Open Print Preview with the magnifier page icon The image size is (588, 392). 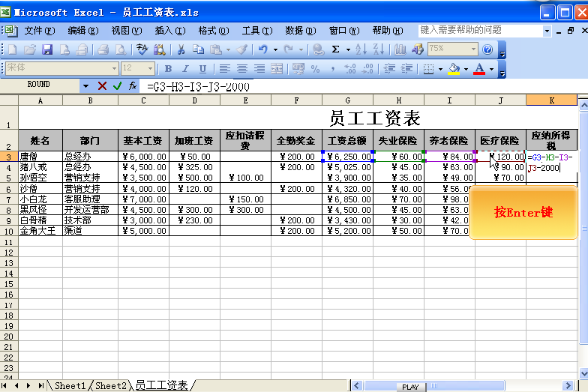pyautogui.click(x=120, y=49)
